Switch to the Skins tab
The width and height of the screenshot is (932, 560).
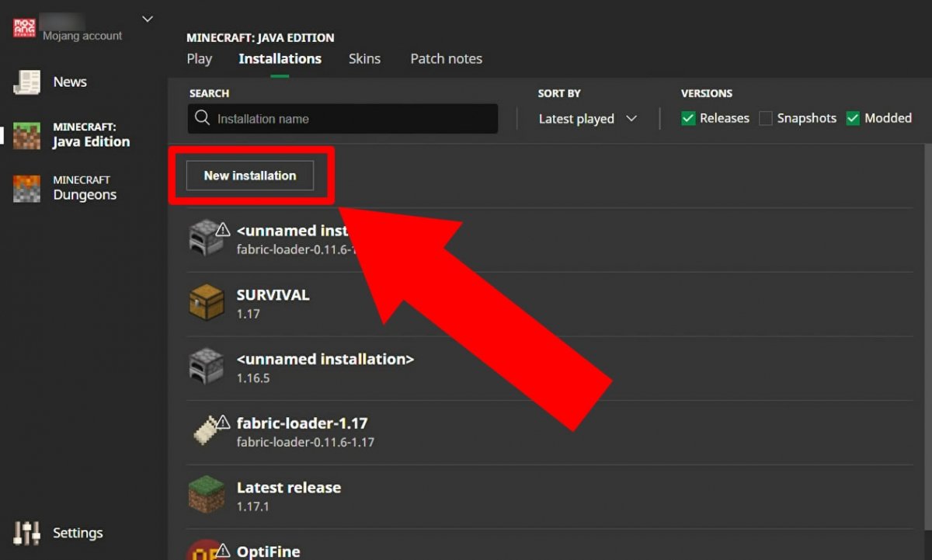point(364,59)
